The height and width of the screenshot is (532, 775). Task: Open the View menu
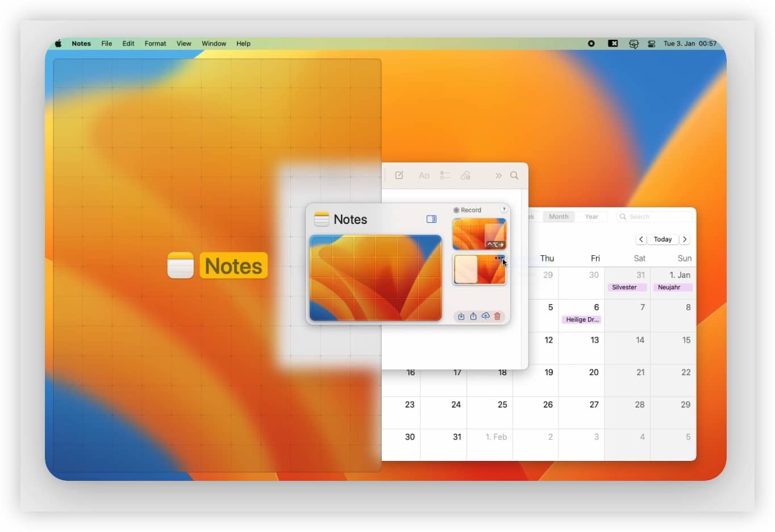coord(184,43)
